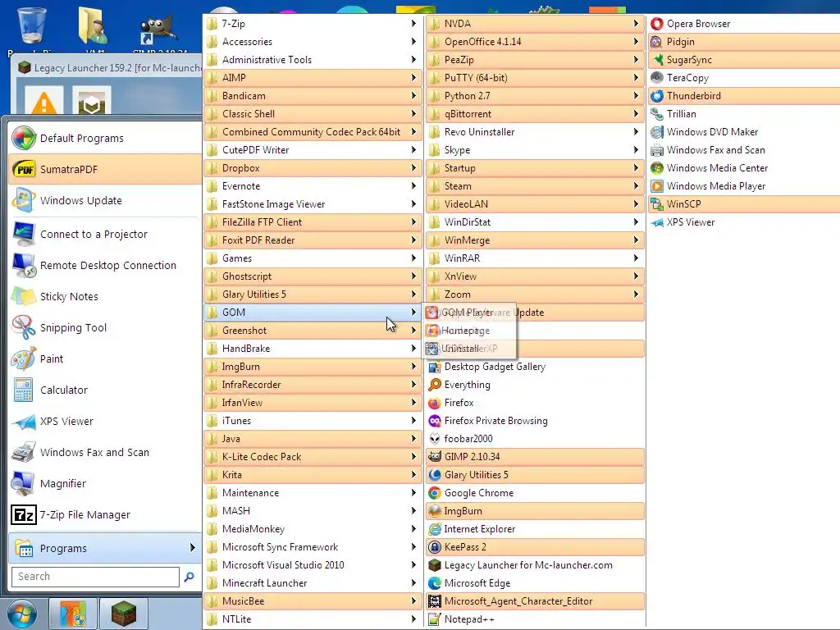The height and width of the screenshot is (630, 840).
Task: Open TeraCopy
Action: tap(743, 78)
